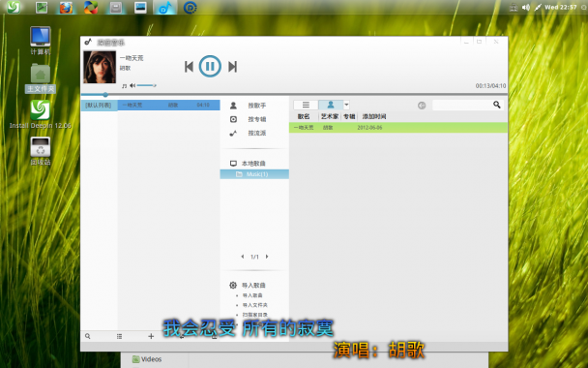Pause the currently playing song

210,66
